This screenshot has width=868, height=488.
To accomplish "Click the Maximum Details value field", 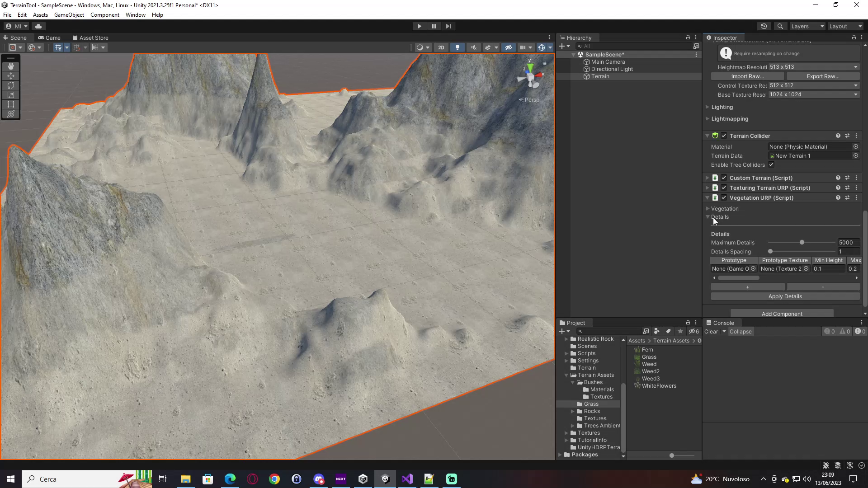I will [x=849, y=243].
